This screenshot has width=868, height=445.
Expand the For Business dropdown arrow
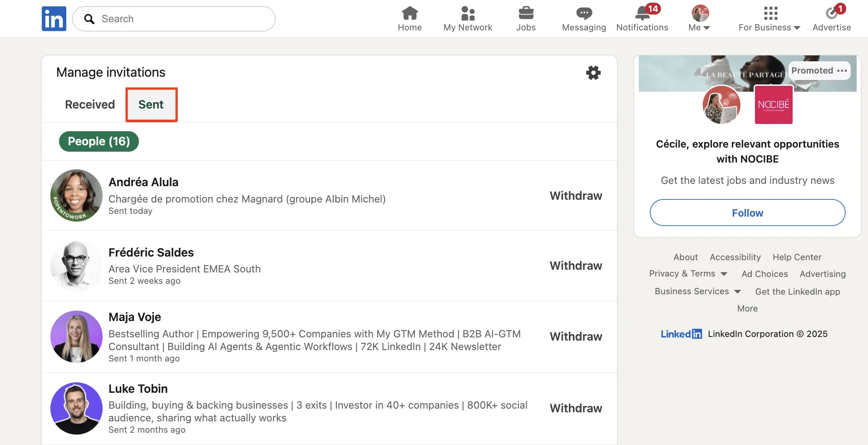click(797, 28)
